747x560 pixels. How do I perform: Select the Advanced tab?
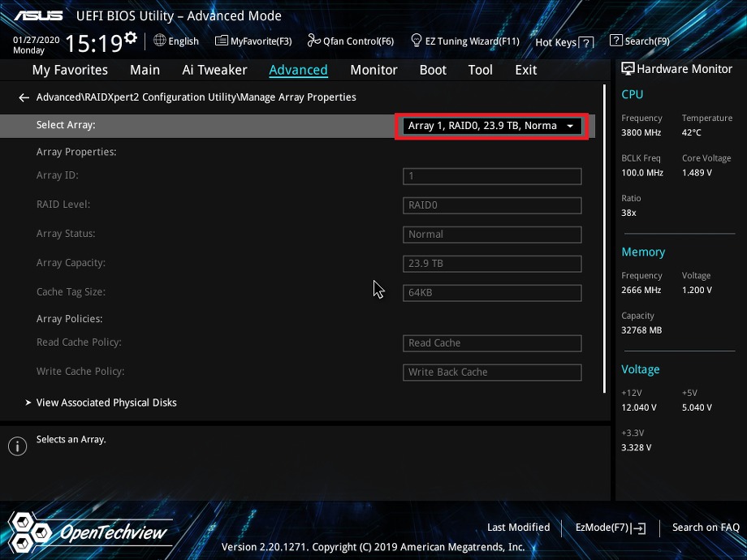(x=298, y=70)
